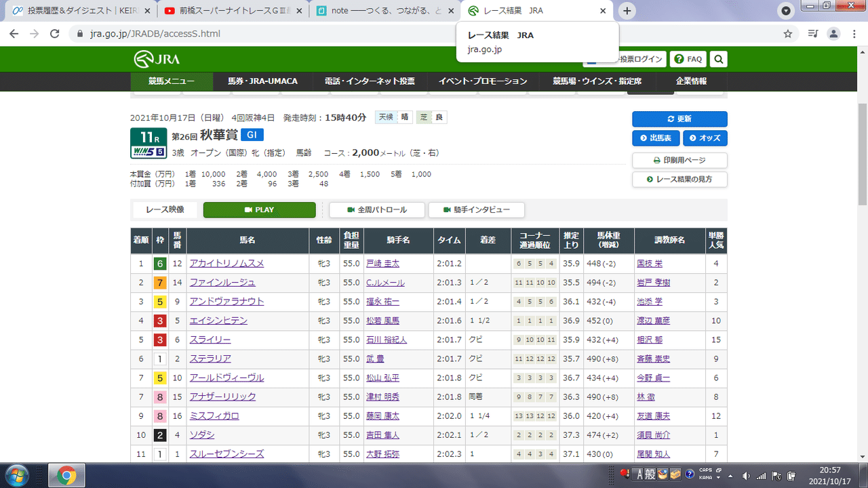Open jockey link C.ルメール
Screen dimensions: 868x488
[x=385, y=283]
